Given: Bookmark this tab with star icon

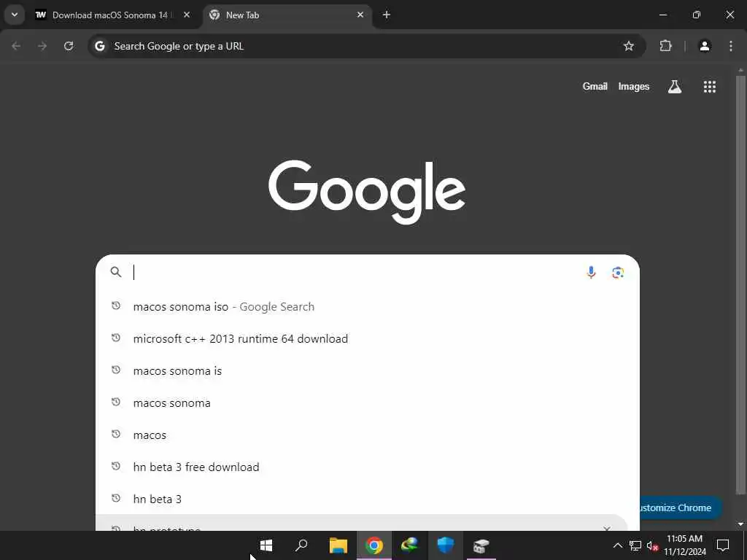Looking at the screenshot, I should click(x=628, y=46).
